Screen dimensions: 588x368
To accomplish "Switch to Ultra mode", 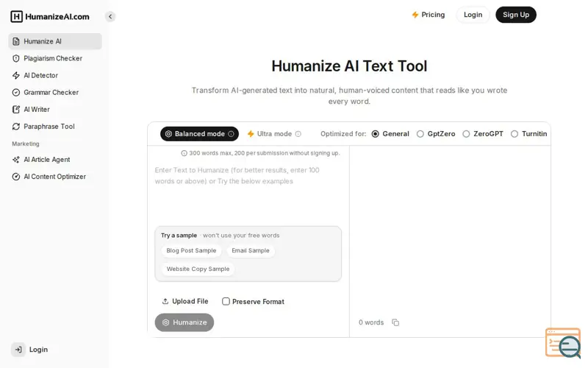I will pyautogui.click(x=273, y=134).
